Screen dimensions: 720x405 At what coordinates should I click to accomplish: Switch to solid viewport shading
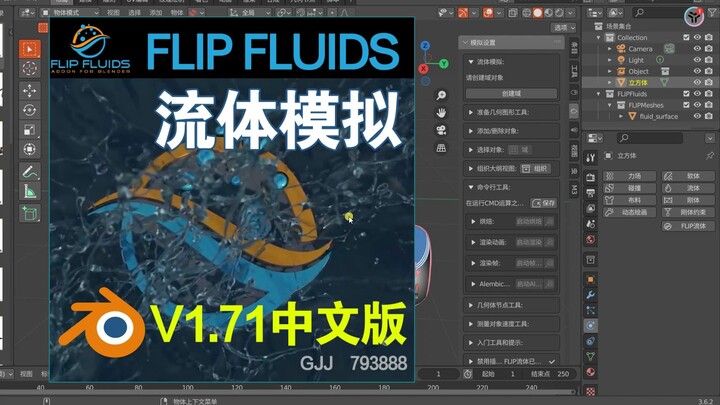[x=538, y=13]
